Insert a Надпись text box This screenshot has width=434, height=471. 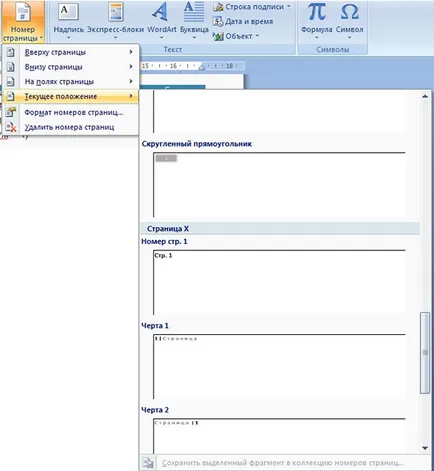coord(68,21)
